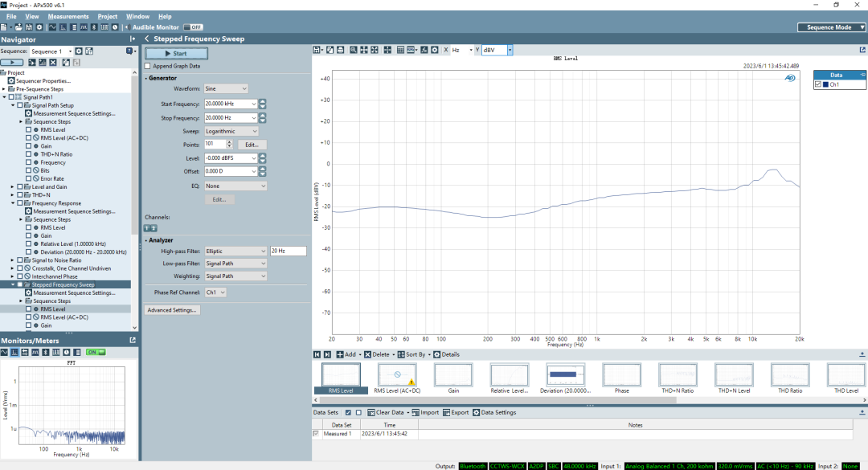Open the Waveform dropdown
The image size is (868, 470).
coord(226,88)
